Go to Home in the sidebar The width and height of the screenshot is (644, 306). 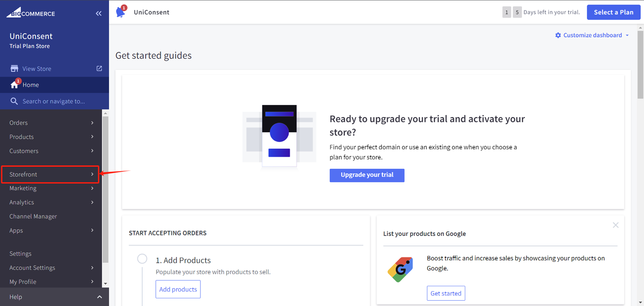(54, 85)
